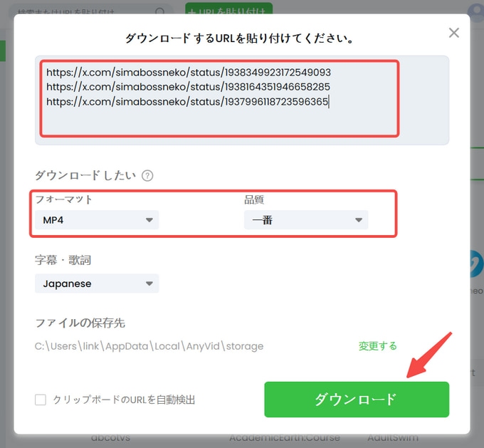484x448 pixels.
Task: Enable clipboard URL auto-detect checkbox
Action: coord(41,400)
